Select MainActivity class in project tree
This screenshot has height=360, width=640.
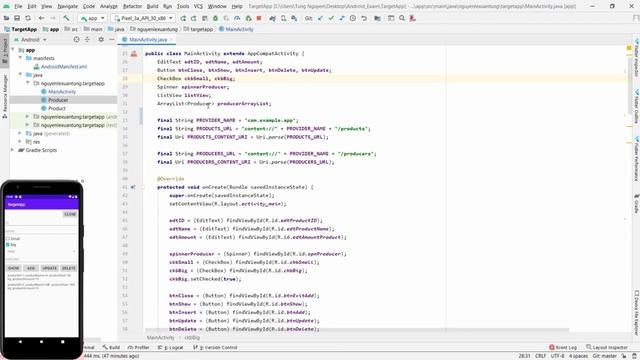[x=62, y=91]
